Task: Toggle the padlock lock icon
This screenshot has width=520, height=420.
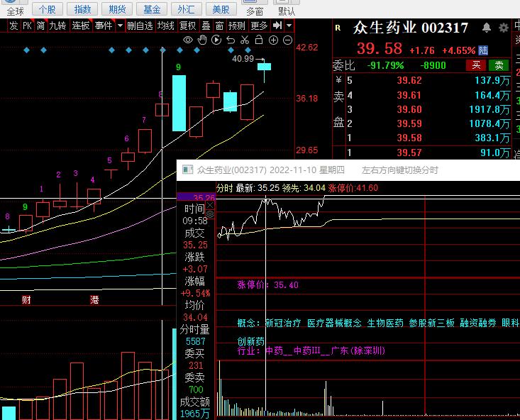Action: pos(259,40)
